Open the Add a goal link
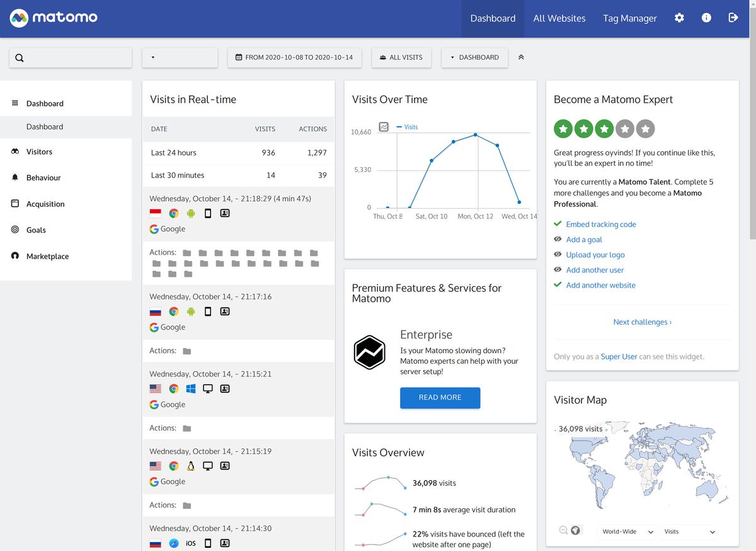Image resolution: width=756 pixels, height=551 pixels. [x=584, y=240]
